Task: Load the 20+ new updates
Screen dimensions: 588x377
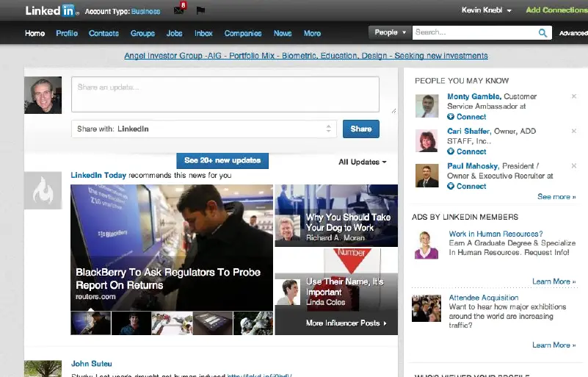Action: 222,160
